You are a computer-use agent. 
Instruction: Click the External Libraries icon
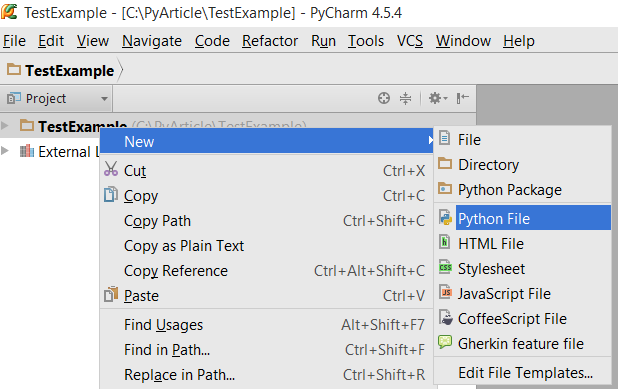click(x=27, y=151)
